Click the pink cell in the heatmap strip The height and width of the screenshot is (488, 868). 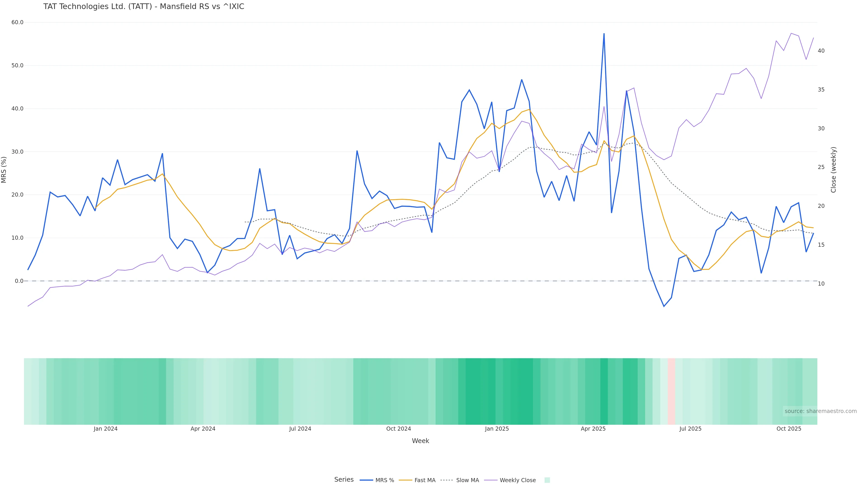[x=671, y=391]
